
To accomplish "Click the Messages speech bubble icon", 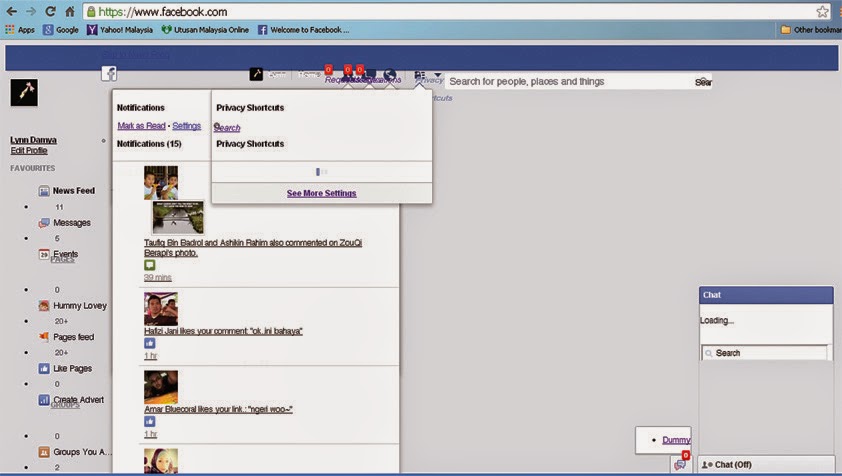I will point(44,222).
